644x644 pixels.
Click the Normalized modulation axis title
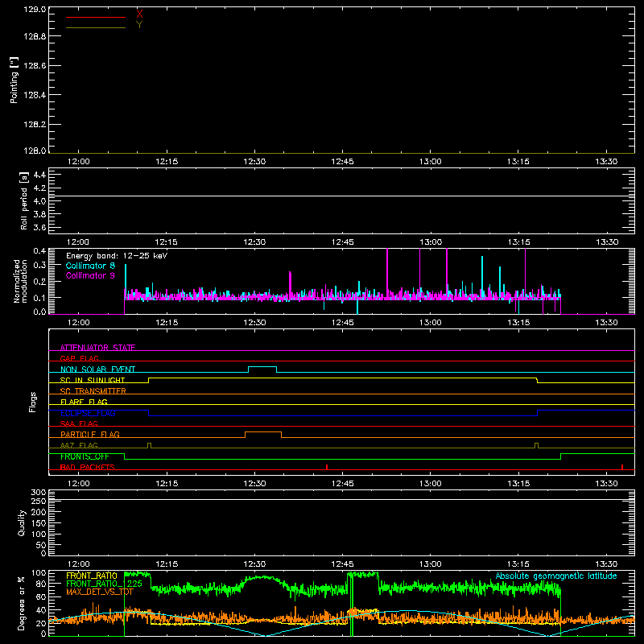point(20,281)
